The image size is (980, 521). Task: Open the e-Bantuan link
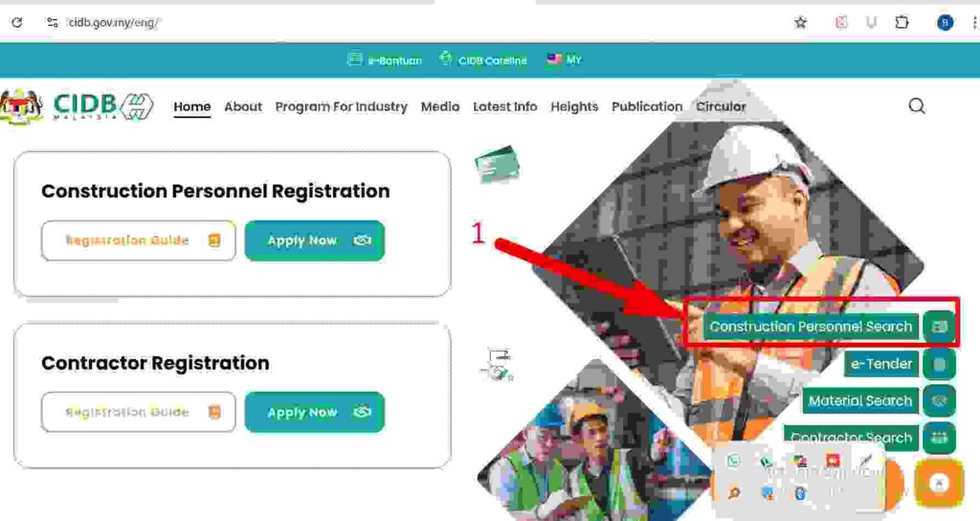pyautogui.click(x=385, y=60)
